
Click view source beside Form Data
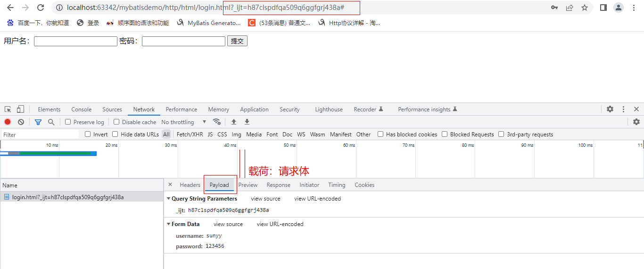228,224
